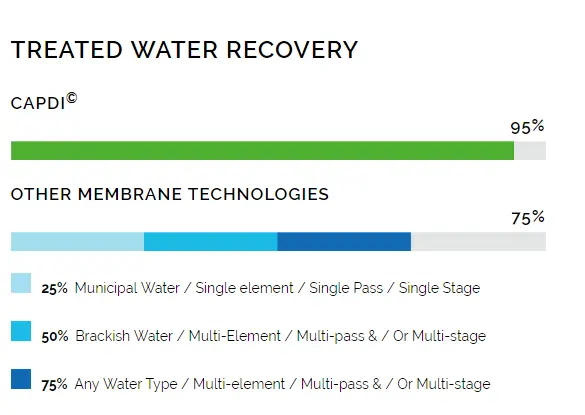The image size is (585, 415).
Task: Click the Brackish Water legend text
Action: point(281,336)
